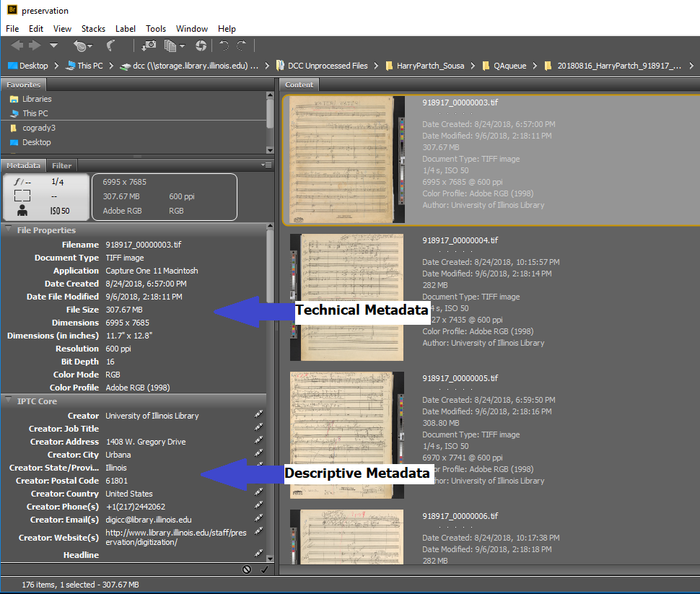Click pencil edit icon for Creator field
Screen dimensions: 700x594
click(x=258, y=416)
